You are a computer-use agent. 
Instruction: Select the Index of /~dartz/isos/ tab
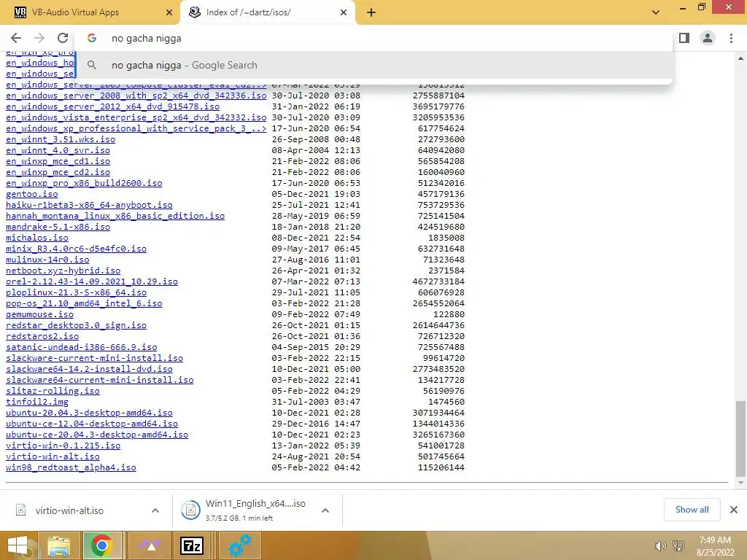coord(267,13)
